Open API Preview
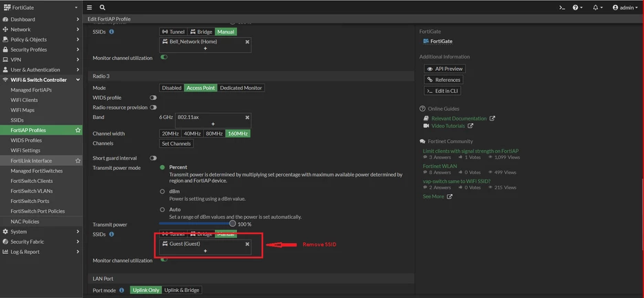Viewport: 644px width, 298px height. 445,69
